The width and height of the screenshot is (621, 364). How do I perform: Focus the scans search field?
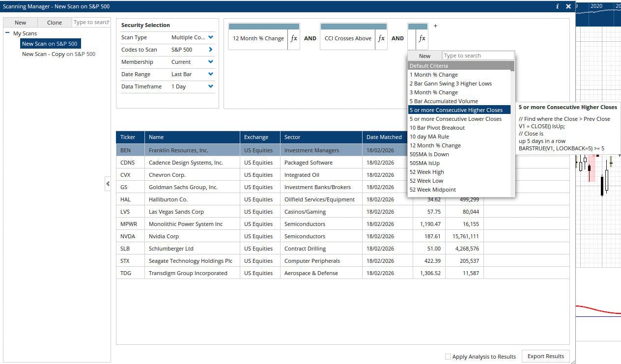(x=91, y=22)
